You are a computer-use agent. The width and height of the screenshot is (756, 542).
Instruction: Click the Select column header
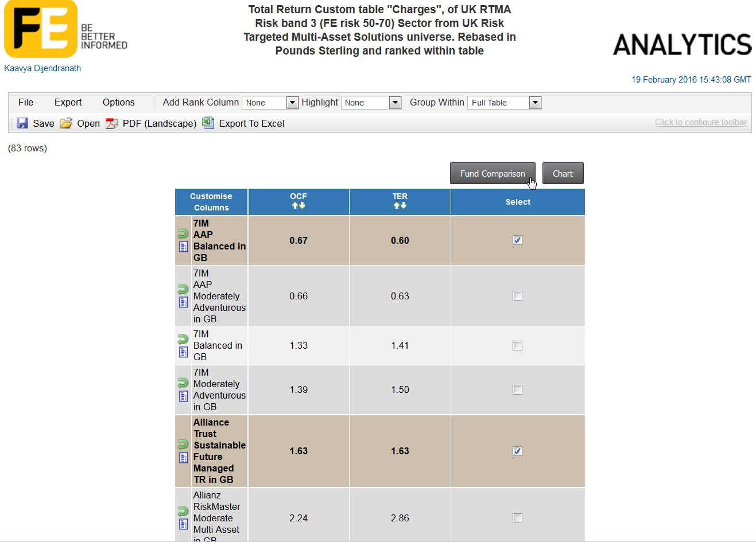pos(518,202)
